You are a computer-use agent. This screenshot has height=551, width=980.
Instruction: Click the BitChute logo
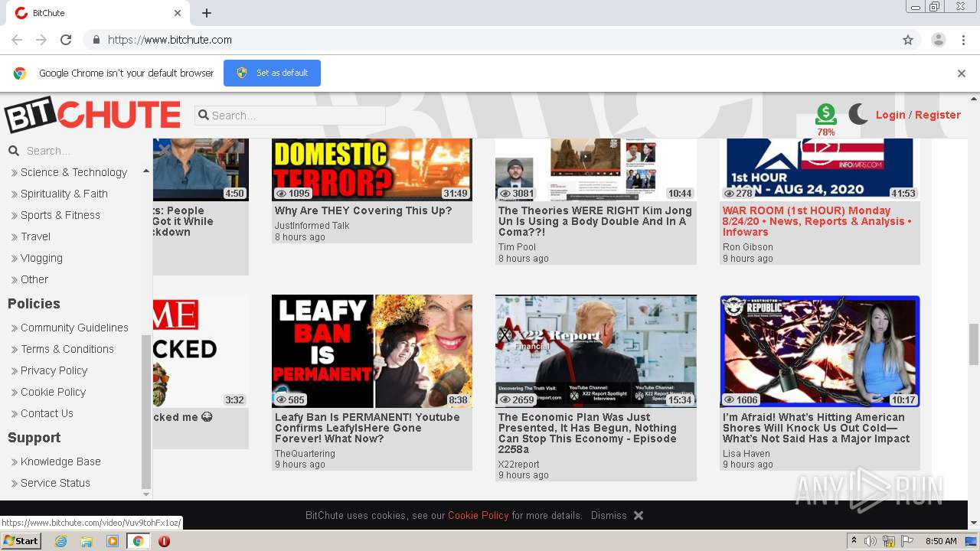click(x=92, y=116)
